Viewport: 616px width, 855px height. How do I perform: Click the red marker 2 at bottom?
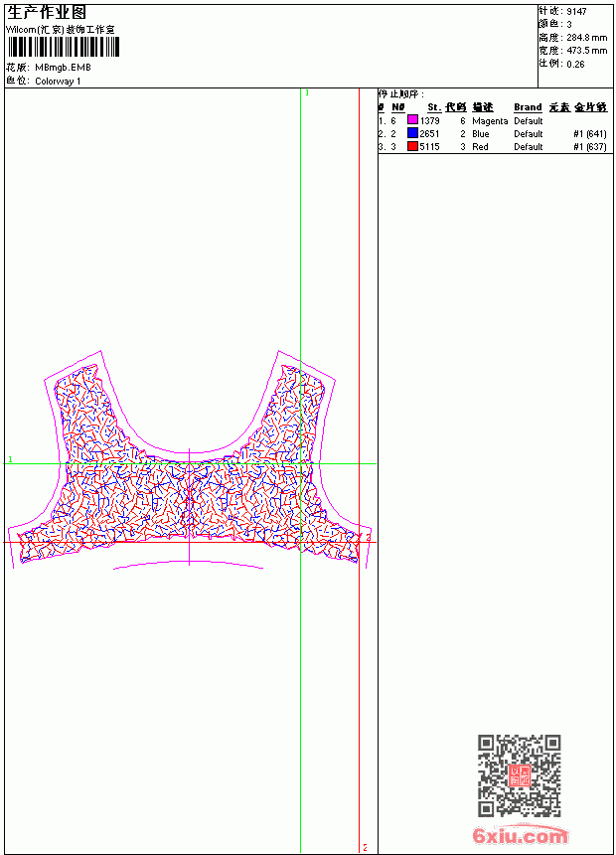tap(365, 847)
